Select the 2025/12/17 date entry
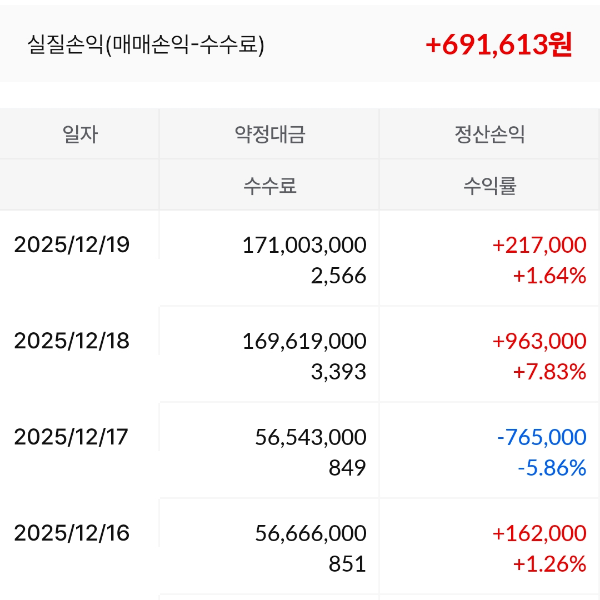Image resolution: width=600 pixels, height=600 pixels. click(x=72, y=436)
